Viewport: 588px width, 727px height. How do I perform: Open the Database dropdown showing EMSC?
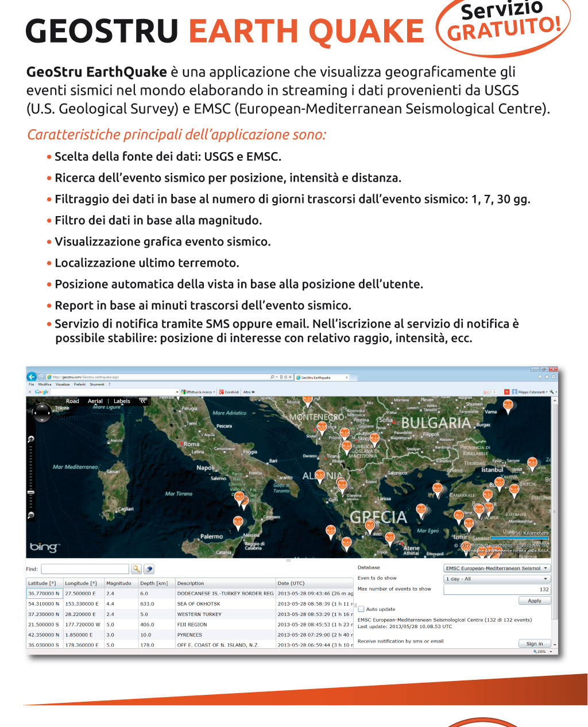(497, 568)
